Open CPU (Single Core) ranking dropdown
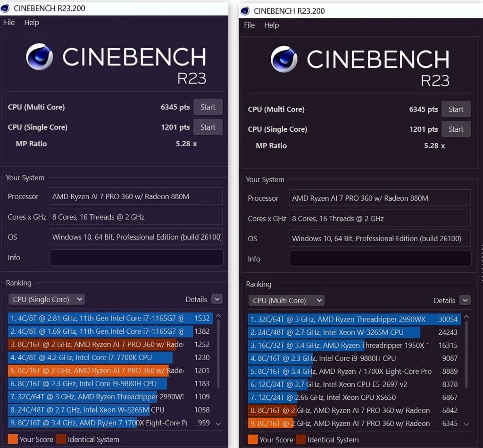Screen dimensions: 483x448 pyautogui.click(x=47, y=299)
